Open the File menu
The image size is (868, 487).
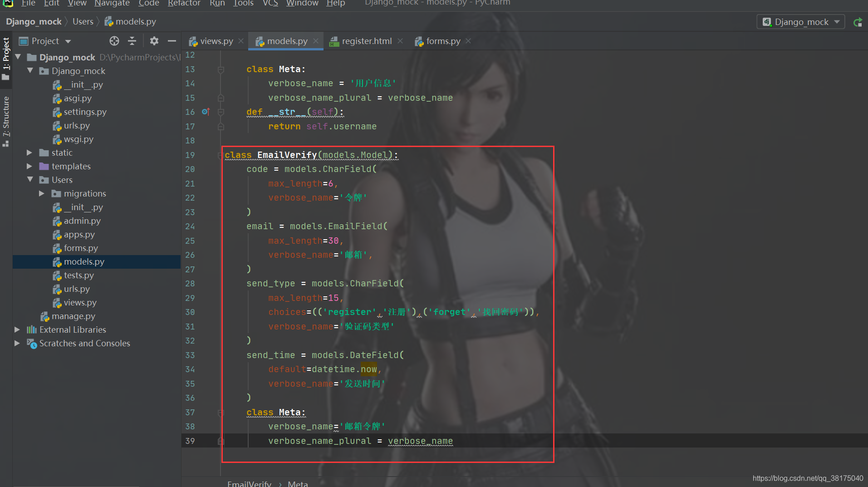click(x=28, y=3)
